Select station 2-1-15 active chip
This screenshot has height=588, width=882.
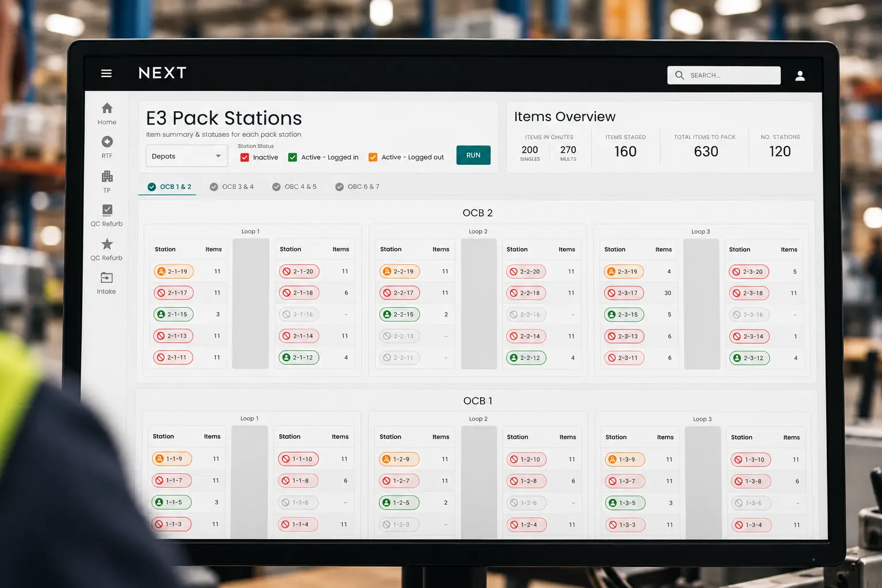coord(173,315)
